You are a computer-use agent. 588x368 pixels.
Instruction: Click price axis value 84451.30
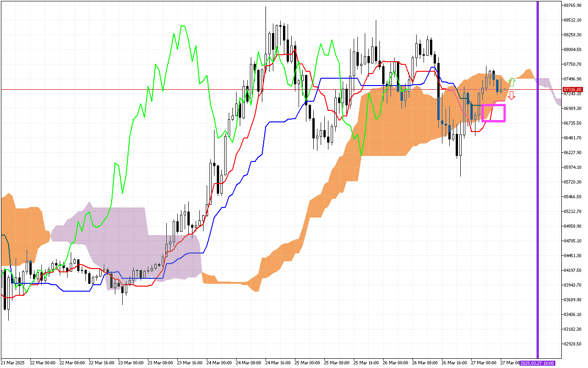click(x=572, y=256)
